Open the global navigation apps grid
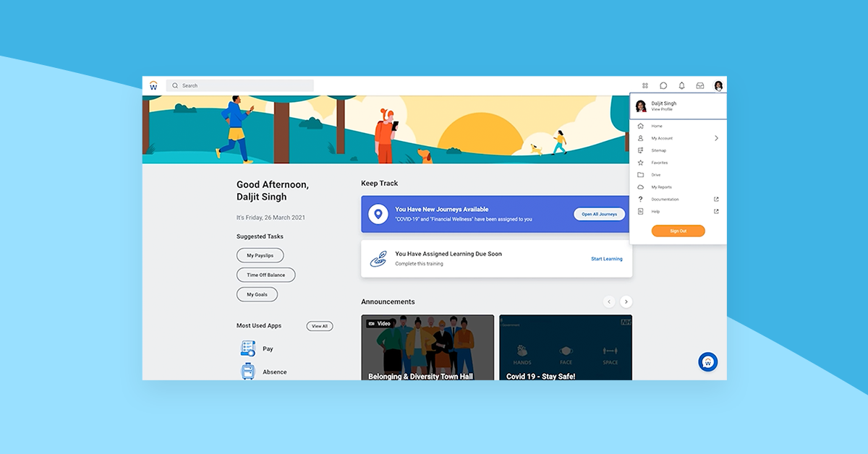Image resolution: width=868 pixels, height=454 pixels. click(x=647, y=85)
